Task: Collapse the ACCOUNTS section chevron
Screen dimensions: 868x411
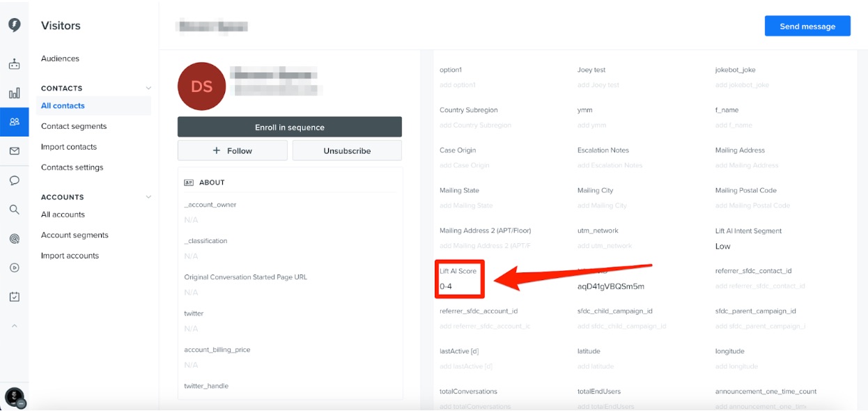Action: point(148,197)
